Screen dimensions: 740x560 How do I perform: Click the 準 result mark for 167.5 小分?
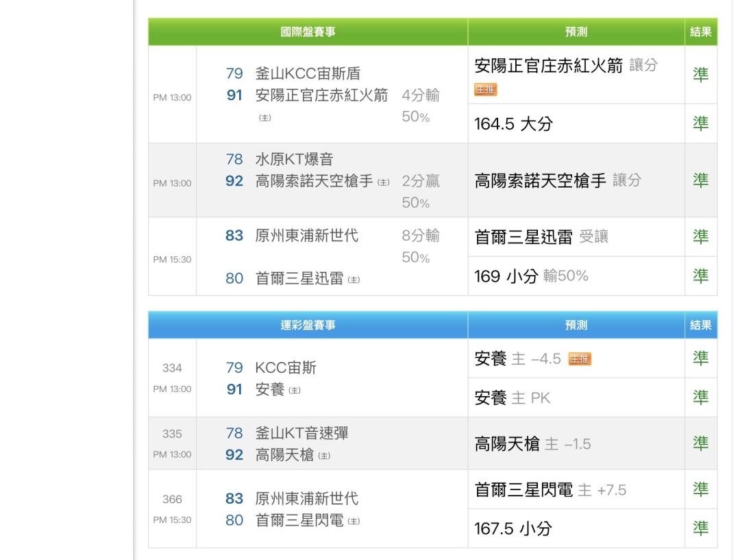[700, 528]
